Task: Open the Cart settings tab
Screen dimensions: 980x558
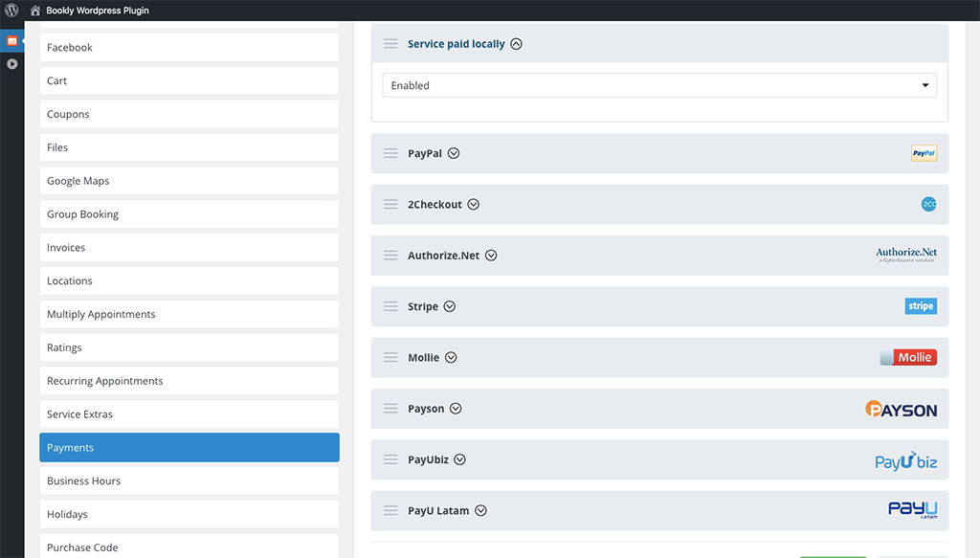Action: (x=189, y=80)
